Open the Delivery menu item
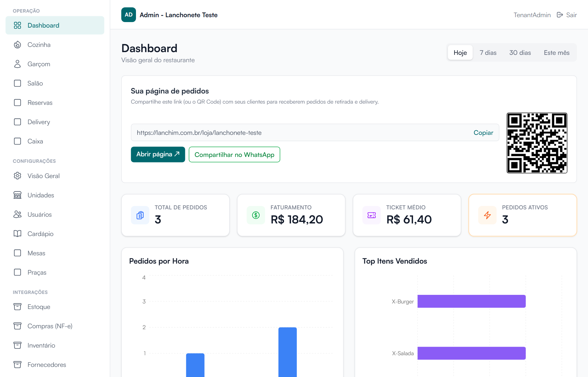The image size is (588, 377). point(55,122)
